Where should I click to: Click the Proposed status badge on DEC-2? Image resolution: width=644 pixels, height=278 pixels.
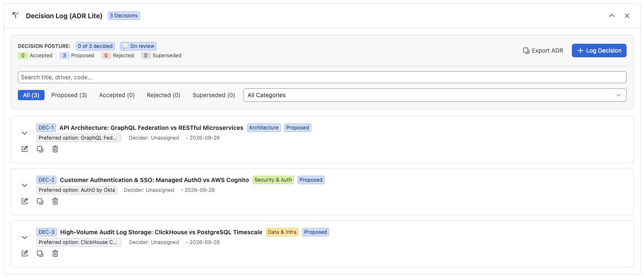click(311, 180)
